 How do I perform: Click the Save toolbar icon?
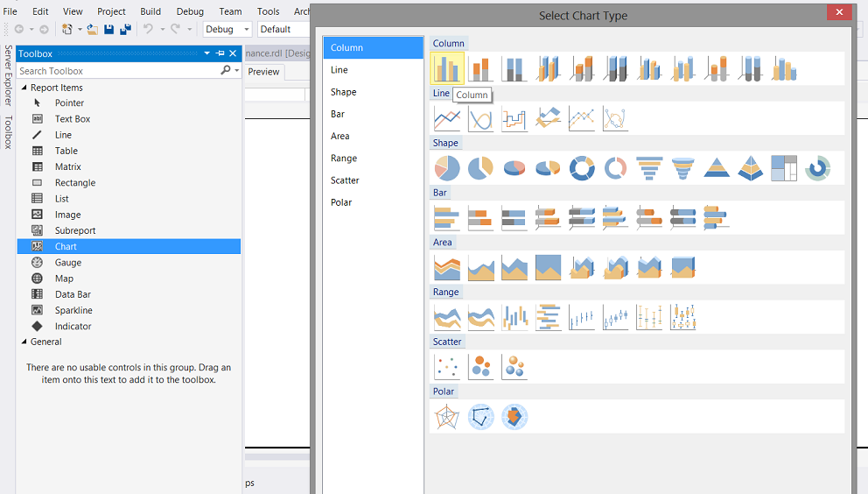click(109, 30)
